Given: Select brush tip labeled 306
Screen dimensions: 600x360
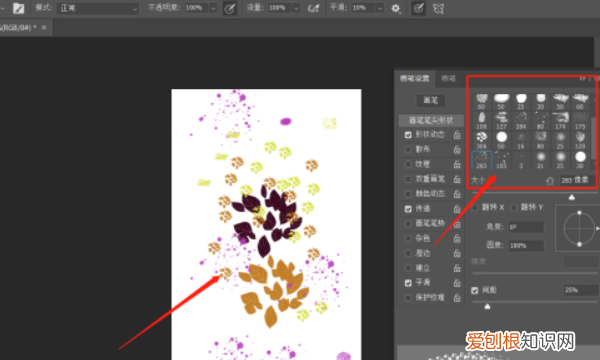Looking at the screenshot, I should (481, 140).
